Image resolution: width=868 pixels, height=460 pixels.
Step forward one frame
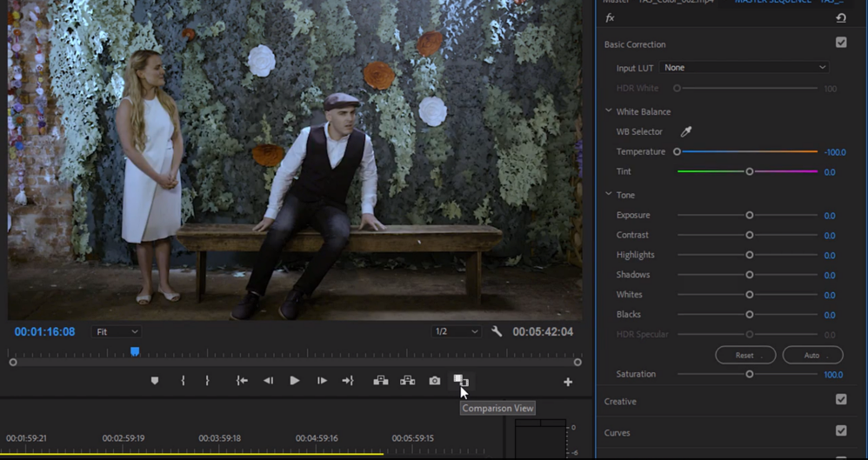[x=322, y=381]
